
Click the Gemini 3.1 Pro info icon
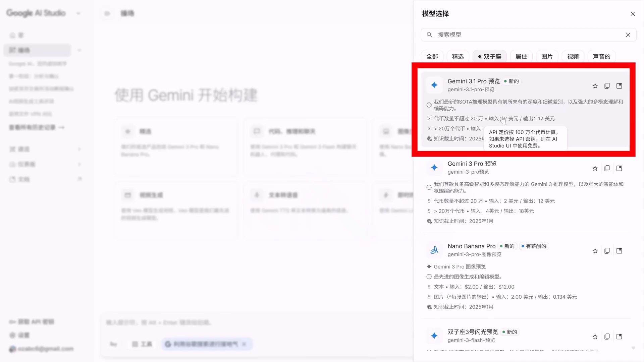(x=429, y=105)
